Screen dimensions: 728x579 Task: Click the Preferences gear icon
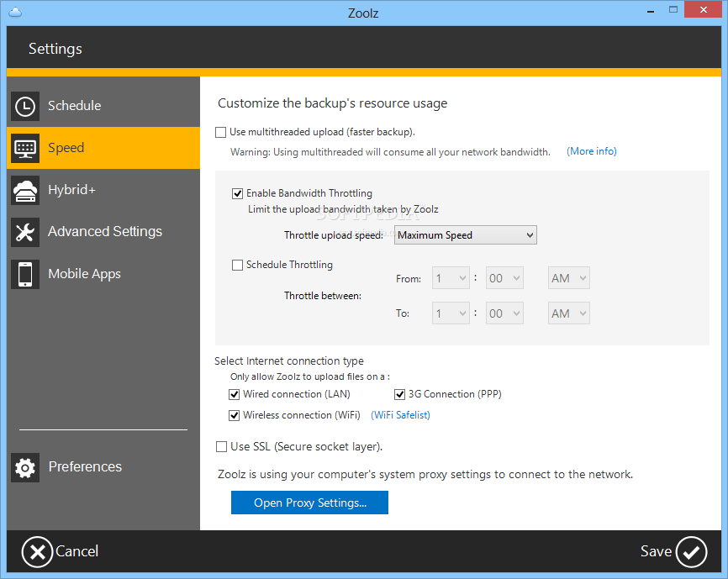coord(25,467)
